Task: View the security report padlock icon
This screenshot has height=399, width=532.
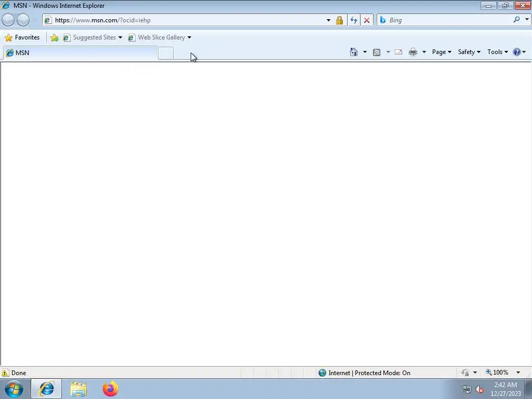Action: click(x=339, y=20)
